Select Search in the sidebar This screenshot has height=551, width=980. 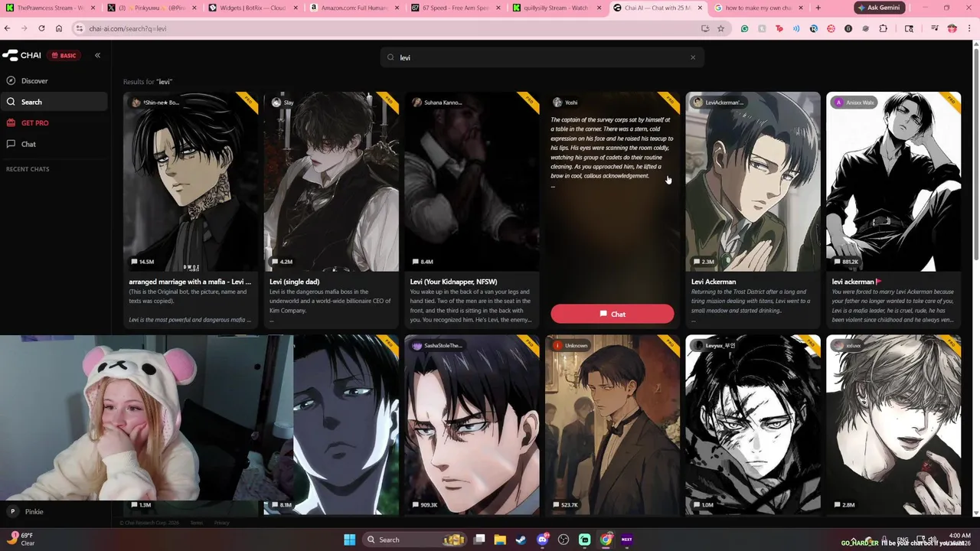point(54,102)
